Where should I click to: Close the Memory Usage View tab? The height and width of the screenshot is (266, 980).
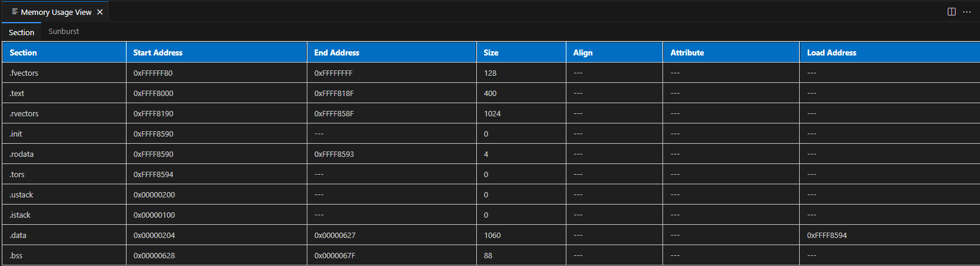[100, 12]
